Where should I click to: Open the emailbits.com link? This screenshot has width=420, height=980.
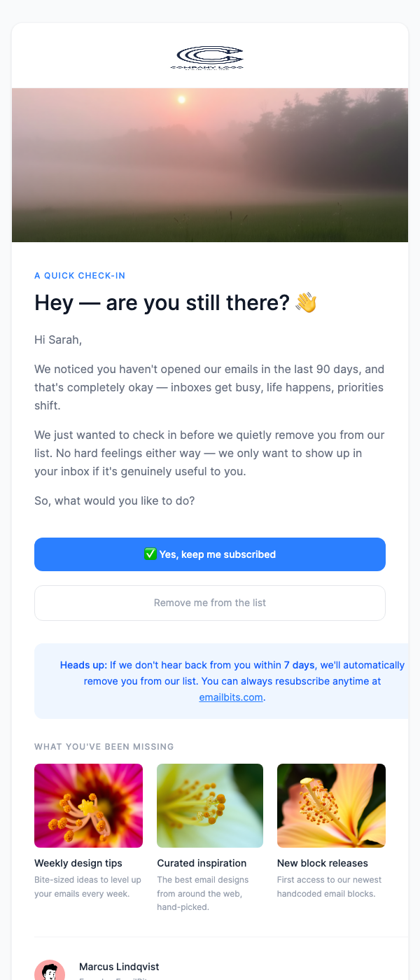[x=230, y=696]
